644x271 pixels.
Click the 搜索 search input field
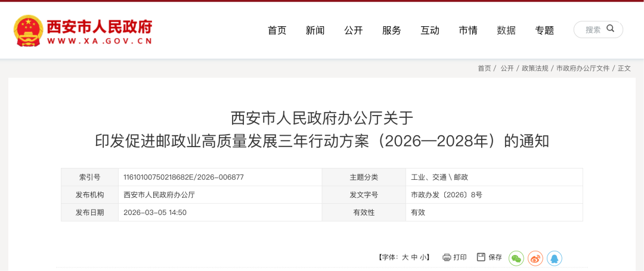pos(592,30)
